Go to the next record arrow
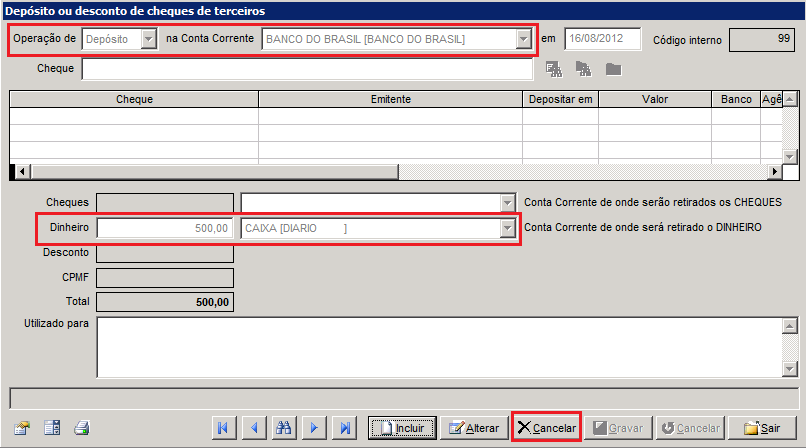806x448 pixels. [314, 427]
